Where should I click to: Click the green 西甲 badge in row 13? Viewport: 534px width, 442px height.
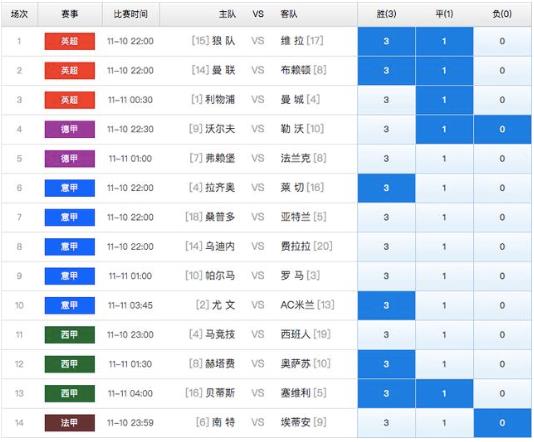[70, 394]
